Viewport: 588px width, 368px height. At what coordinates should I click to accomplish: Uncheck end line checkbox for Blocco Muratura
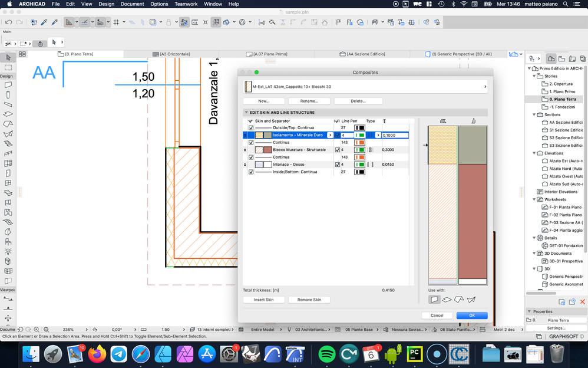click(x=338, y=150)
